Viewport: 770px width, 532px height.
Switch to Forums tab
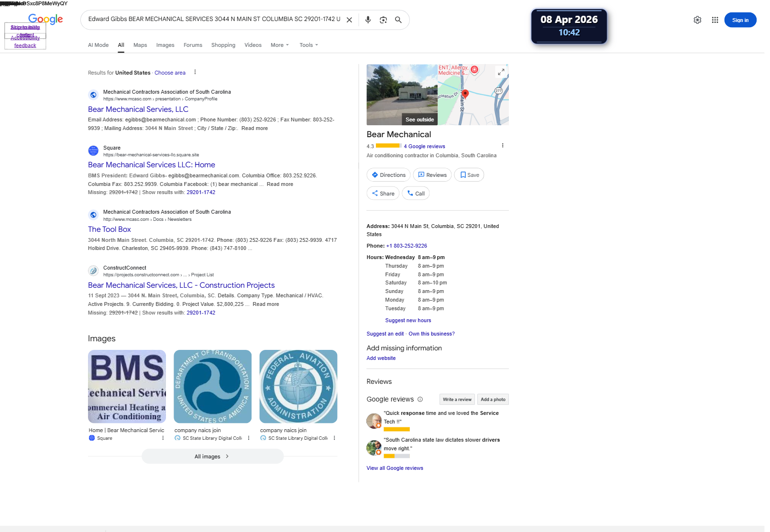click(x=193, y=45)
